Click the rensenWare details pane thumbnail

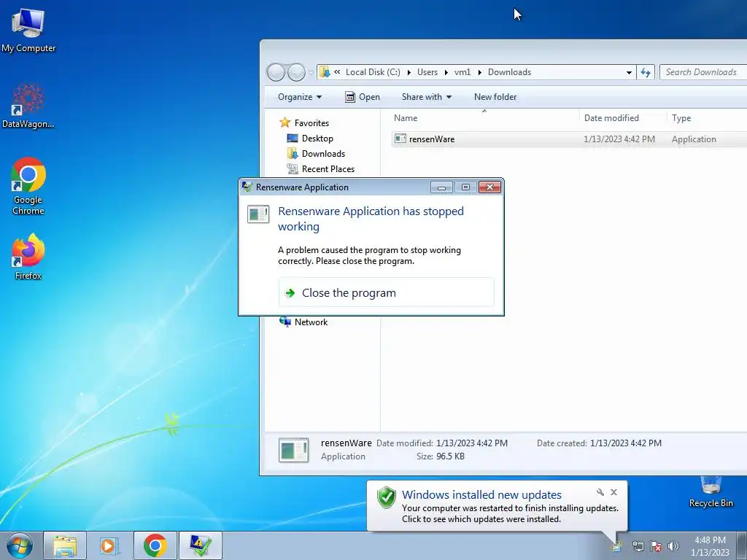[x=293, y=450]
